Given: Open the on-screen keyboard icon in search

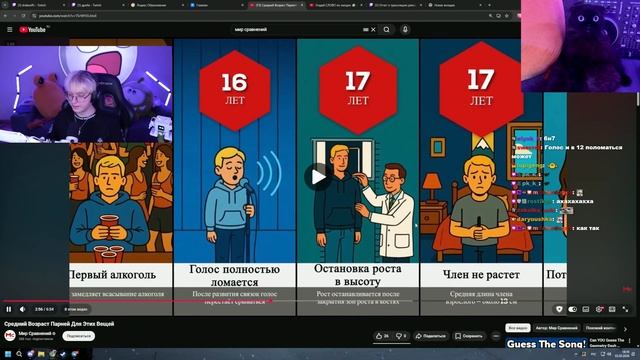Looking at the screenshot, I should pos(366,29).
